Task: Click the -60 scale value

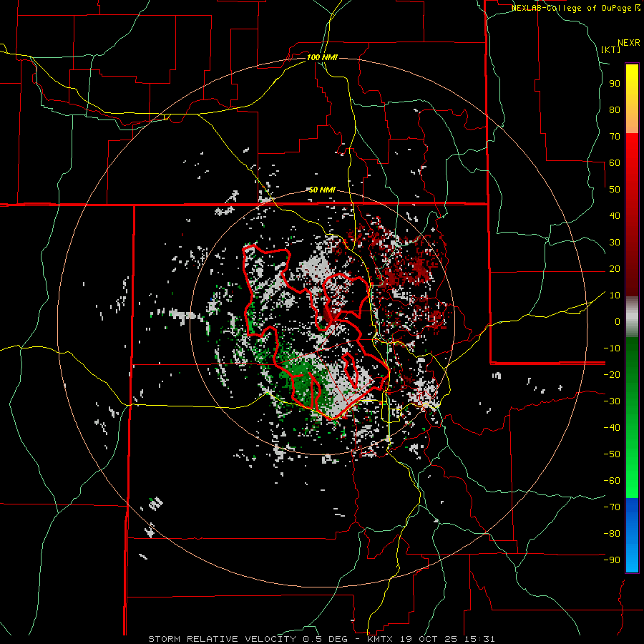Action: pyautogui.click(x=612, y=481)
